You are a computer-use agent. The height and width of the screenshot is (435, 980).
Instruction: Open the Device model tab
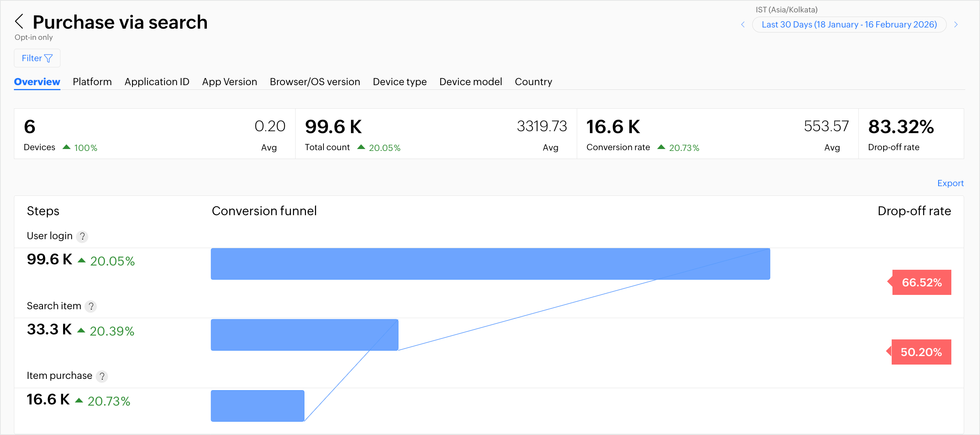[x=470, y=82]
